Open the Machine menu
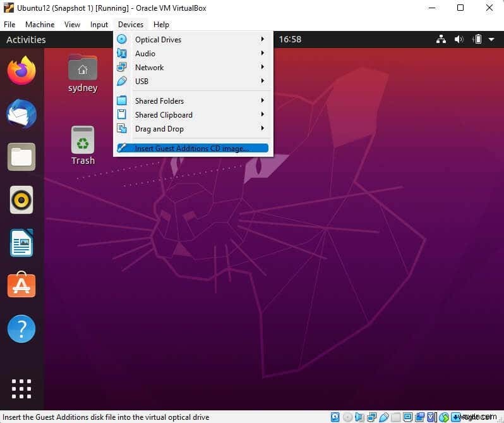Image resolution: width=504 pixels, height=423 pixels. click(x=40, y=25)
